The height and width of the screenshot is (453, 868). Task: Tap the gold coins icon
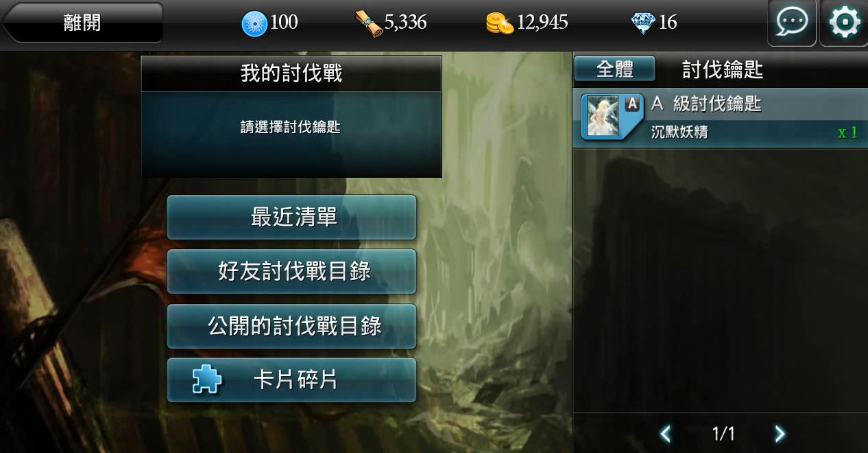[500, 23]
